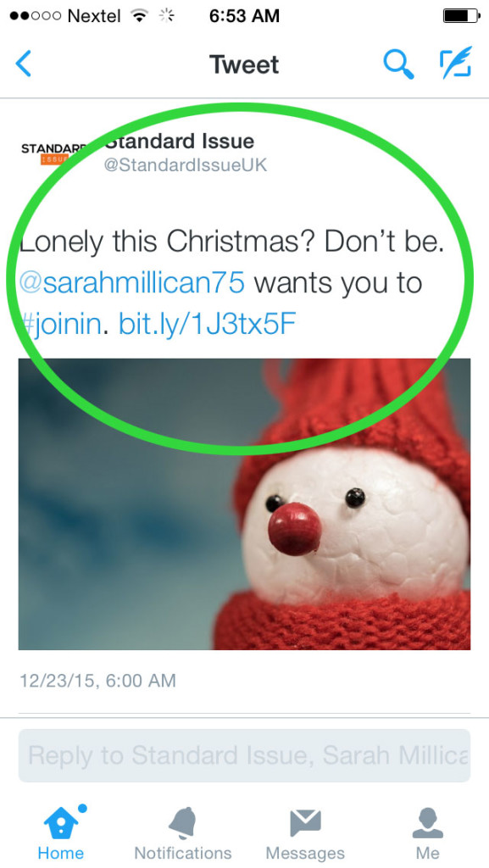
Task: Compose a new tweet with quill icon
Action: tap(456, 62)
